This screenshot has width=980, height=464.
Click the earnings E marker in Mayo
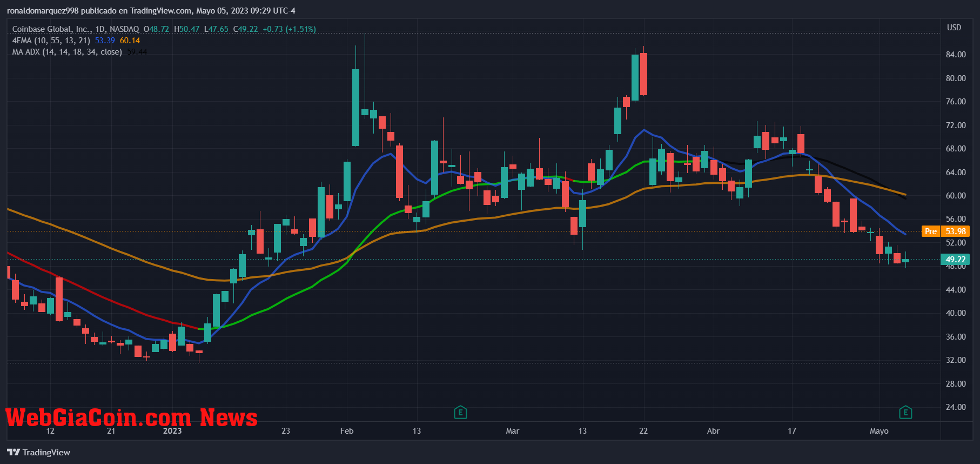point(905,413)
